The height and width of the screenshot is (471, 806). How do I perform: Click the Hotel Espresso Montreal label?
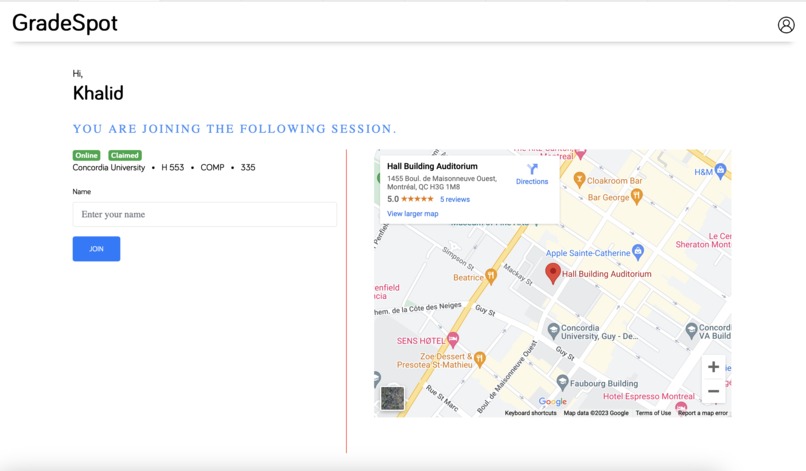(649, 396)
